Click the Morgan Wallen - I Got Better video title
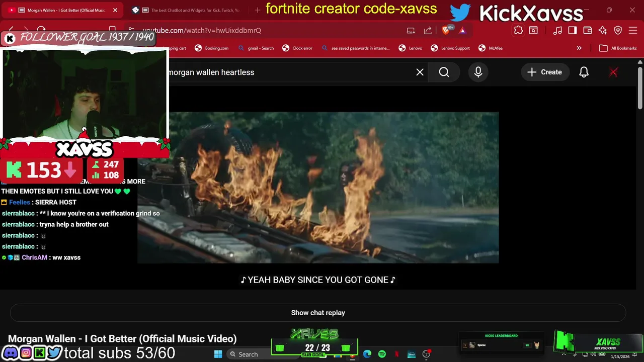Viewport: 644px width, 362px height. pyautogui.click(x=122, y=339)
